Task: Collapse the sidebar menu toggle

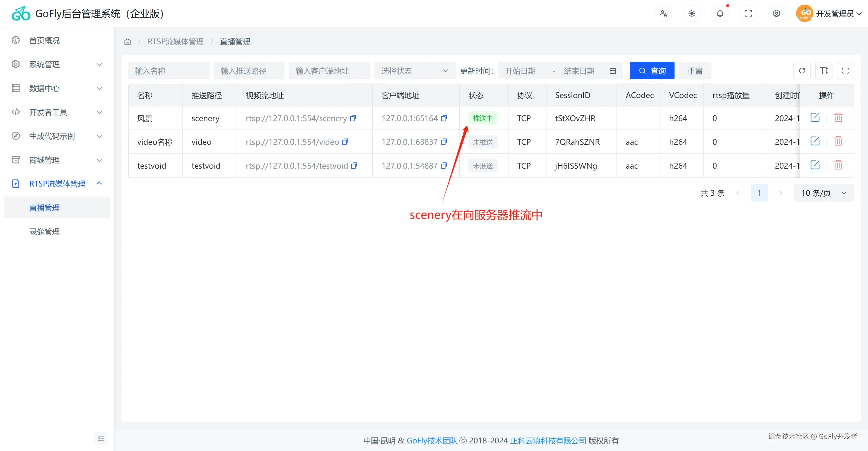Action: [101, 438]
